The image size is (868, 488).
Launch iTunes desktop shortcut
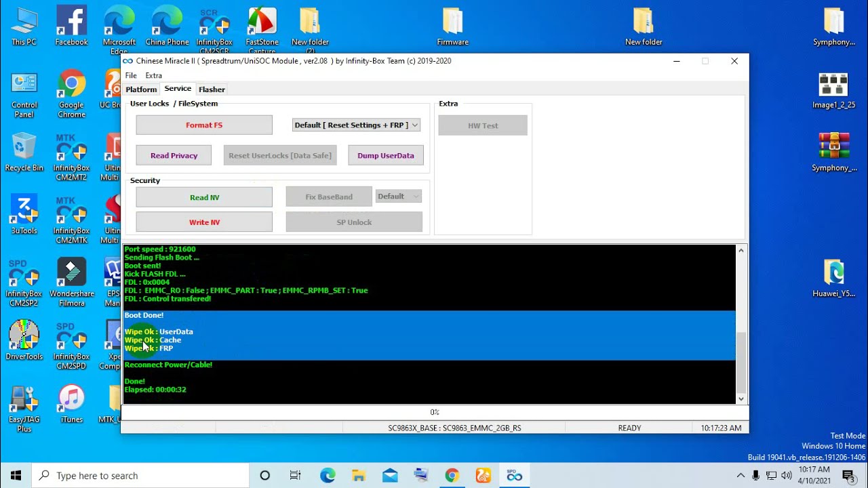pyautogui.click(x=71, y=404)
